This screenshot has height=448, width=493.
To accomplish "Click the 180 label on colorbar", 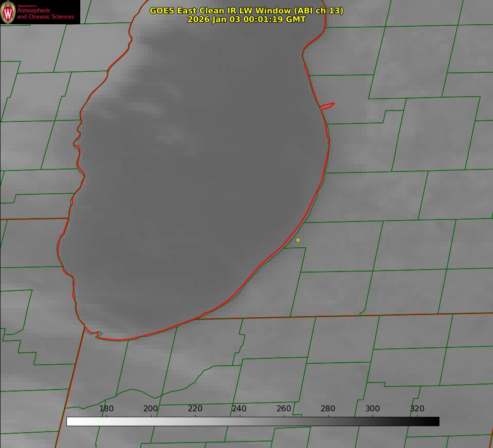I will tap(107, 409).
